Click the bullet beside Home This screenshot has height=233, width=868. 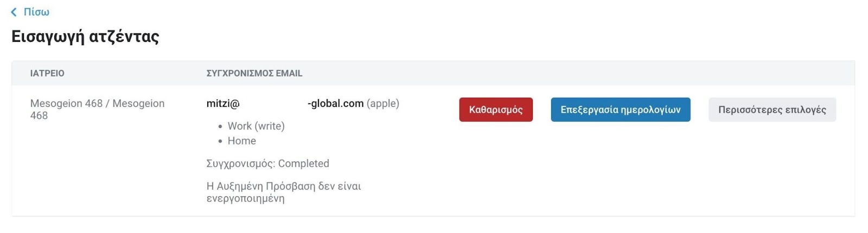[x=220, y=141]
